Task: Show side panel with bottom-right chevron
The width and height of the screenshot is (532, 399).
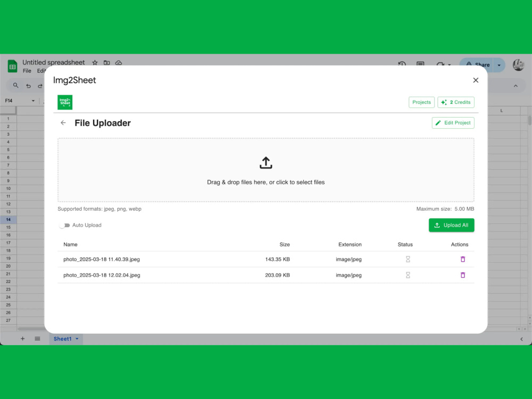Action: (x=521, y=339)
